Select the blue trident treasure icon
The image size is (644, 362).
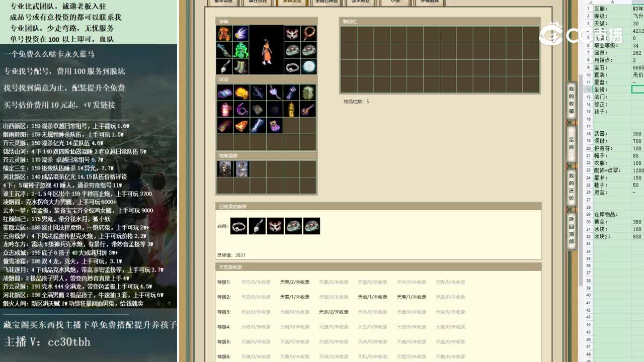tap(291, 93)
